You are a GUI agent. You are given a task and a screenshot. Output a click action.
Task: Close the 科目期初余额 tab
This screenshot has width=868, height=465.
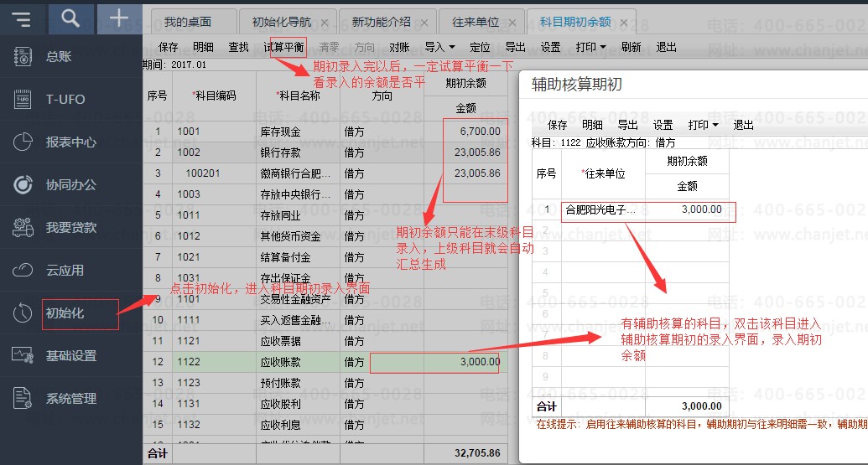point(624,23)
